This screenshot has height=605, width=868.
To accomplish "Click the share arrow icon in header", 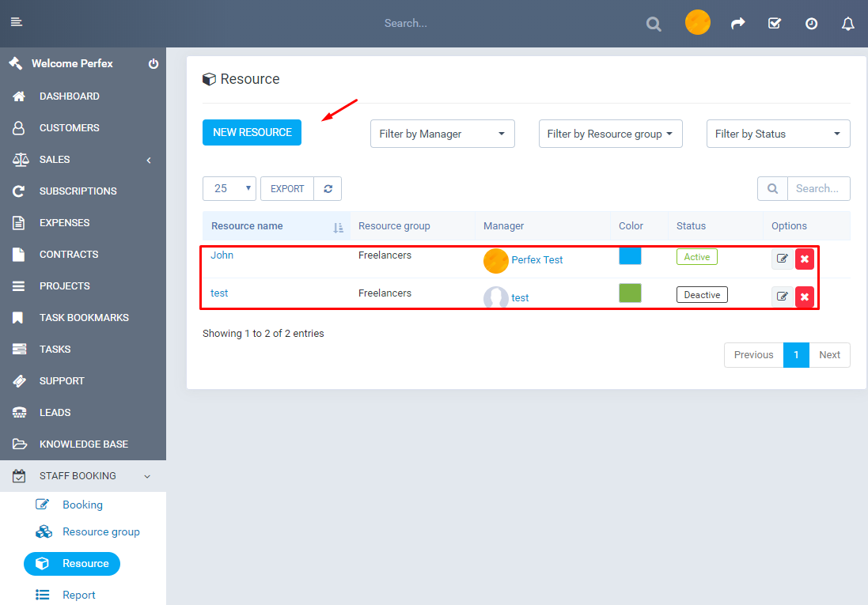I will (737, 24).
